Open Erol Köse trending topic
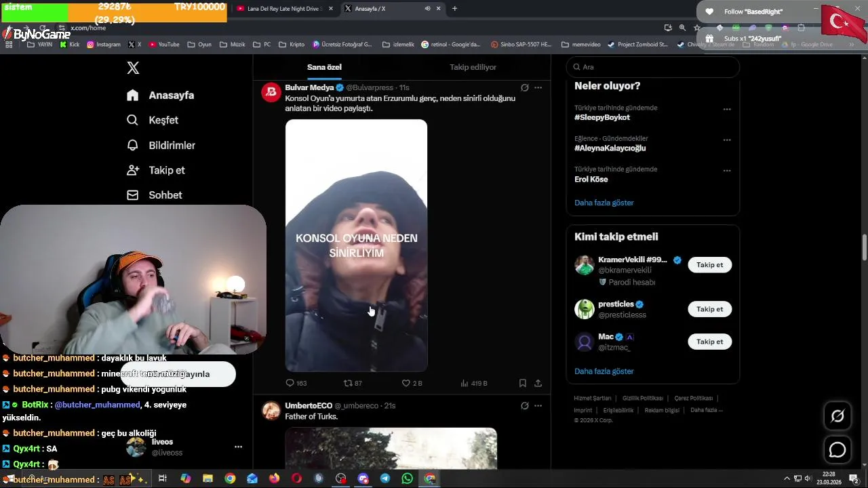Viewport: 868px width, 488px height. [591, 180]
